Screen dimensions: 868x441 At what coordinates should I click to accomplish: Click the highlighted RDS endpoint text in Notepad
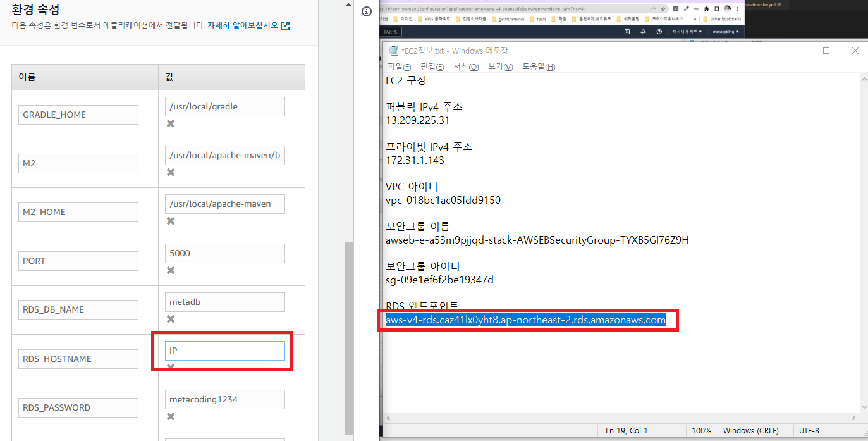pyautogui.click(x=526, y=320)
